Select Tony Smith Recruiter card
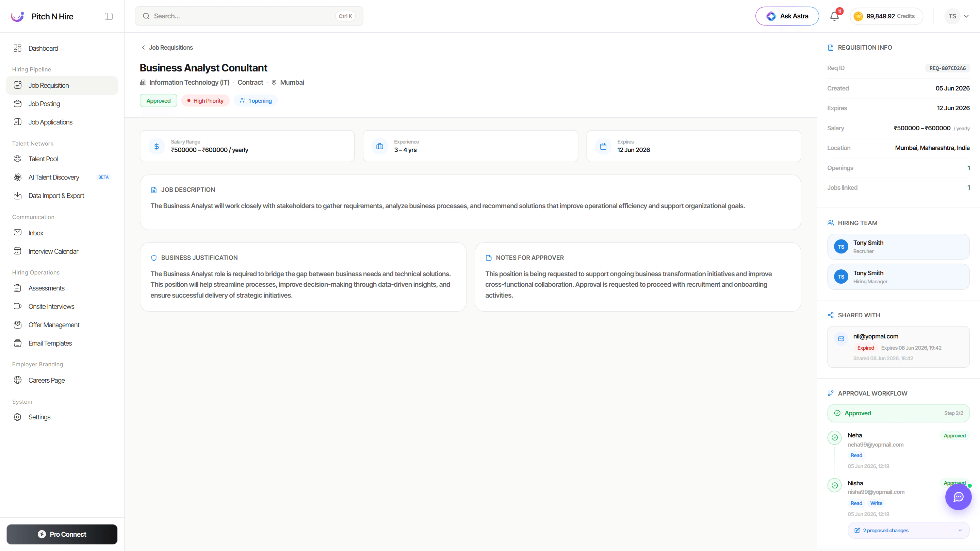 point(898,247)
